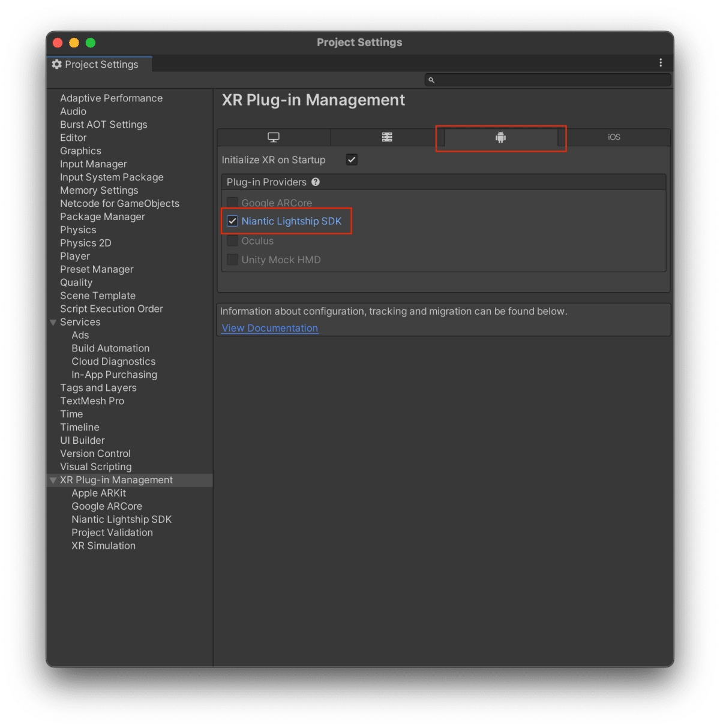Viewport: 720px width, 728px height.
Task: Open XR Simulation settings
Action: pyautogui.click(x=104, y=547)
